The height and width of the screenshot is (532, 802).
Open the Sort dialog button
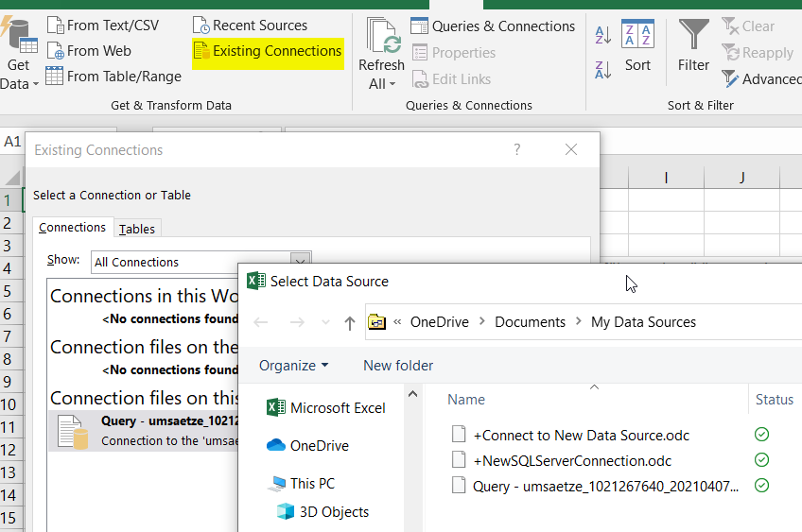637,46
